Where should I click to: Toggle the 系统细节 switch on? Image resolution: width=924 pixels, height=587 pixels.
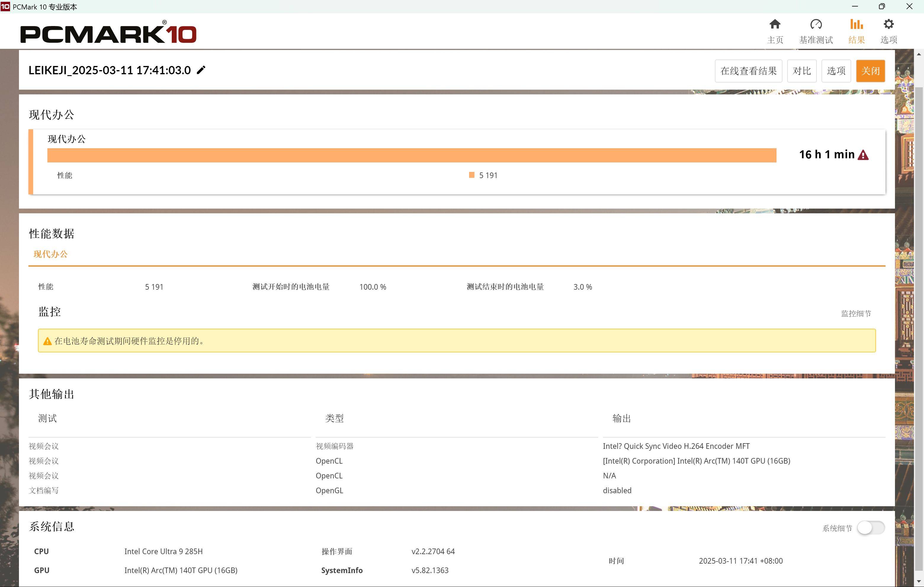coord(871,528)
